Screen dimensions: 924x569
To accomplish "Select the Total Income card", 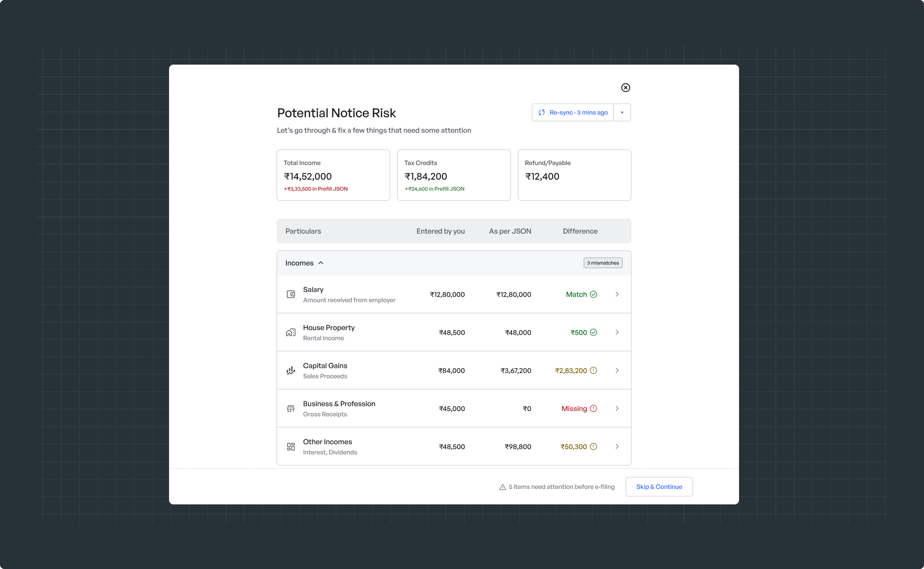I will (333, 175).
